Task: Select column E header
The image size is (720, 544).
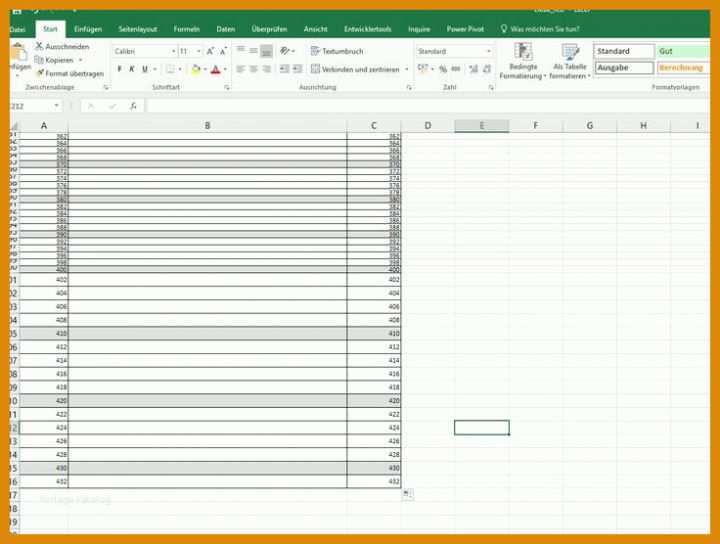Action: point(481,125)
